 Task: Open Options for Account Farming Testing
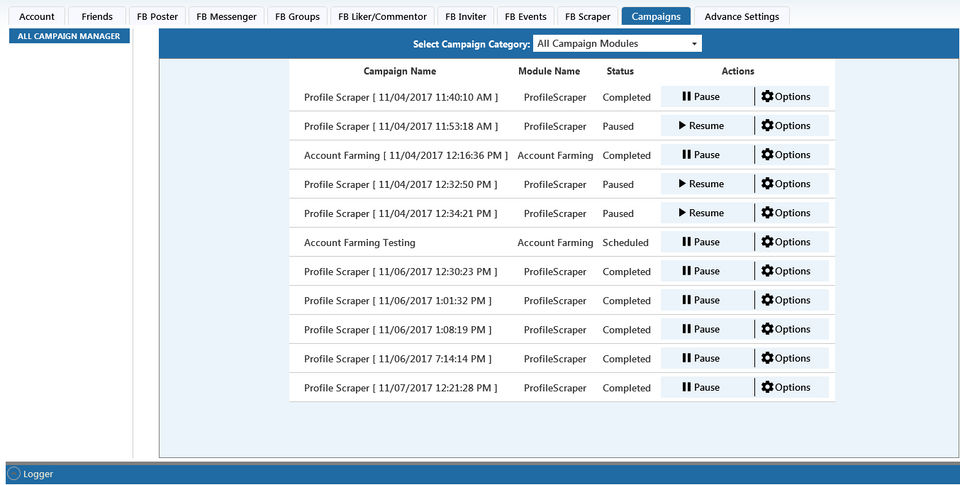pyautogui.click(x=792, y=242)
